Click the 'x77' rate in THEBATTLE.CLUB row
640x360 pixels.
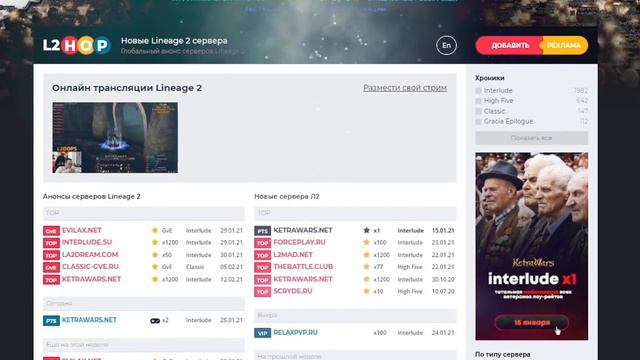point(378,267)
